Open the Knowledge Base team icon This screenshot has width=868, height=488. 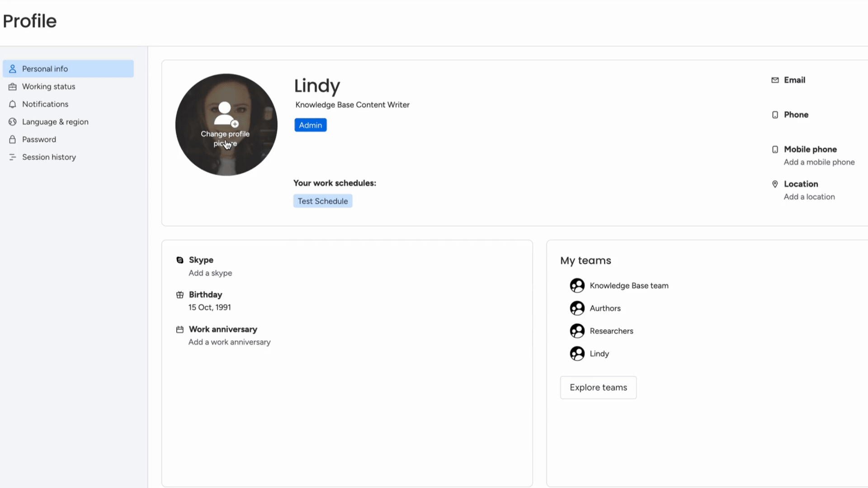pyautogui.click(x=577, y=286)
